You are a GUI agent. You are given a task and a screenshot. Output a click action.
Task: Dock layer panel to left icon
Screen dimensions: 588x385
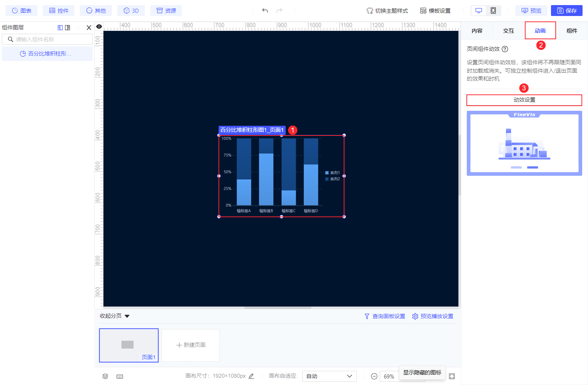60,28
